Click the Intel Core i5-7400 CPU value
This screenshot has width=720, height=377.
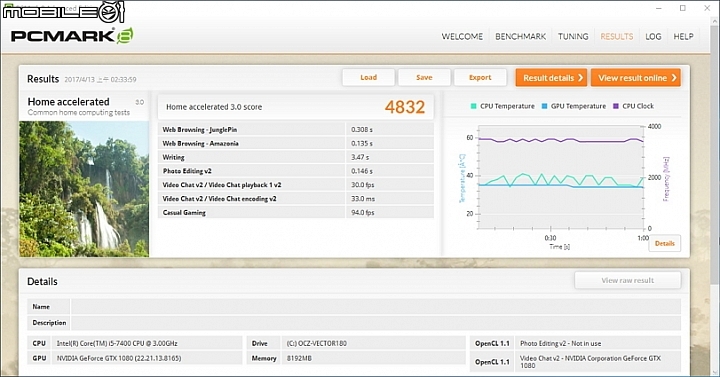[117, 343]
